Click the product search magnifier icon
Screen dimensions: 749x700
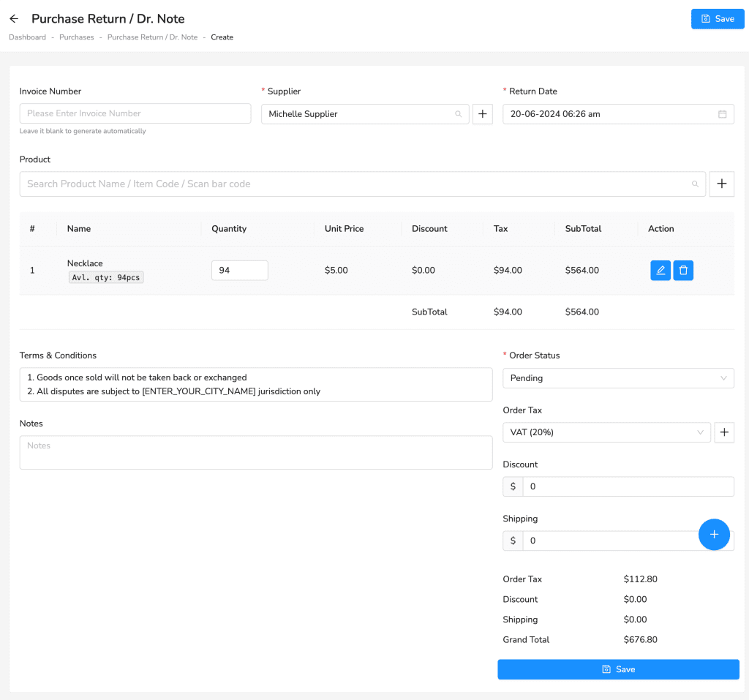[x=695, y=184]
